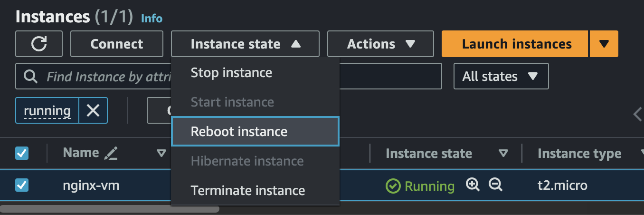This screenshot has width=644, height=215.
Task: Open the Launch instances split-button arrow
Action: pos(604,44)
